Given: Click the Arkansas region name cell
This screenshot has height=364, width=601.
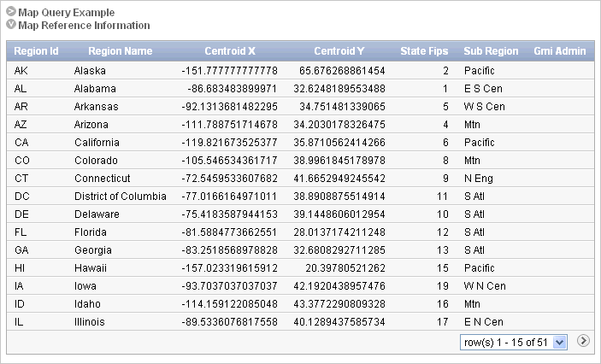Looking at the screenshot, I should [97, 107].
